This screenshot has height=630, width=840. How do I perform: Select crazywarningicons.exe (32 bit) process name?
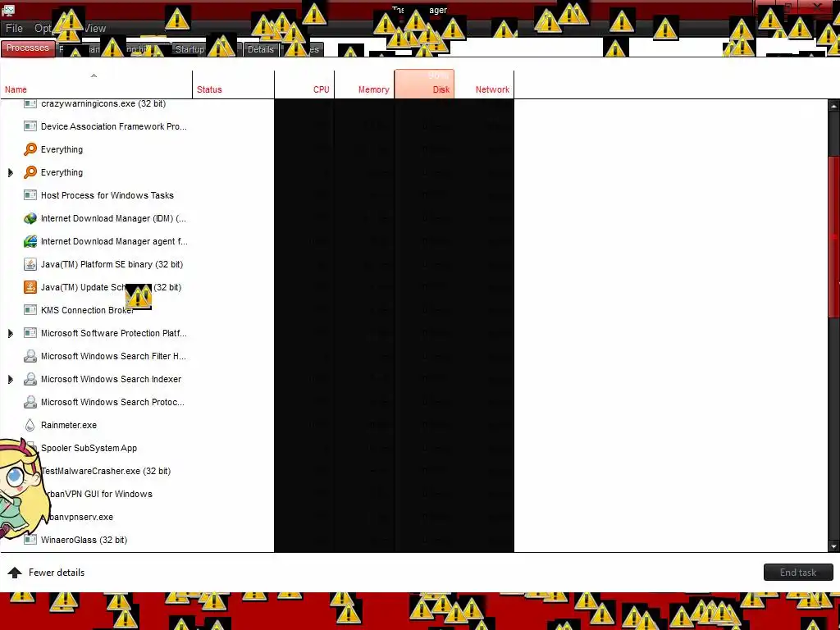103,103
